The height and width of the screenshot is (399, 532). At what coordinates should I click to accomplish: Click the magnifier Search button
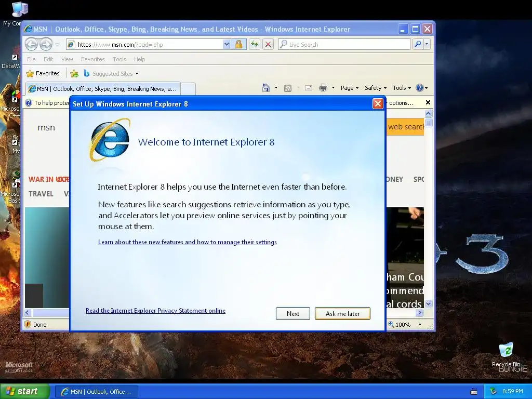418,44
